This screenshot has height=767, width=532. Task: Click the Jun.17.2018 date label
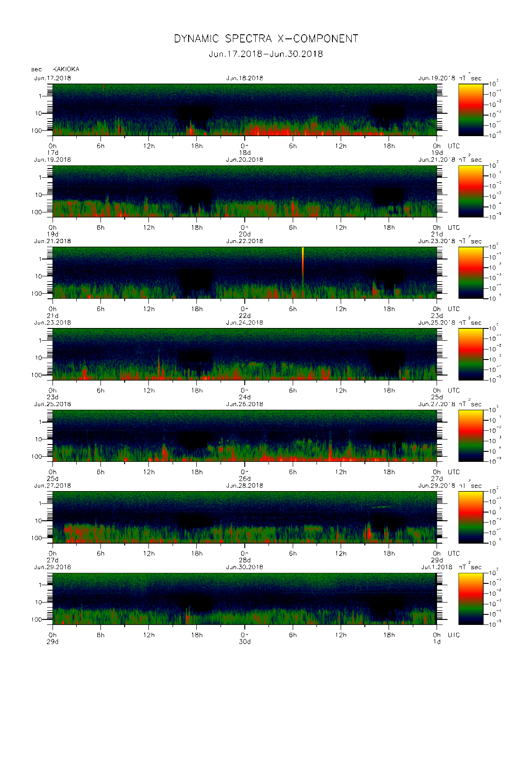pyautogui.click(x=53, y=78)
